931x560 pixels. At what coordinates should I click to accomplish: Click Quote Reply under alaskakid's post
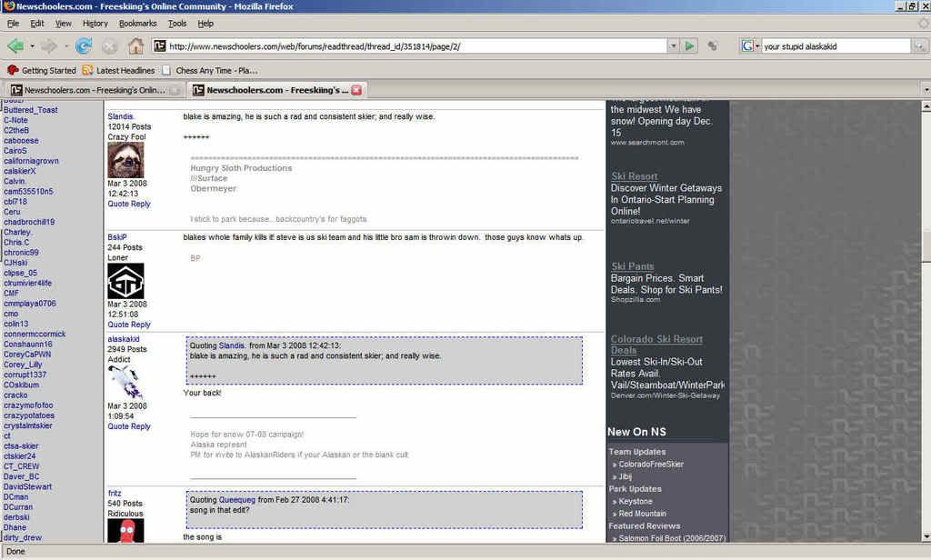coord(129,426)
